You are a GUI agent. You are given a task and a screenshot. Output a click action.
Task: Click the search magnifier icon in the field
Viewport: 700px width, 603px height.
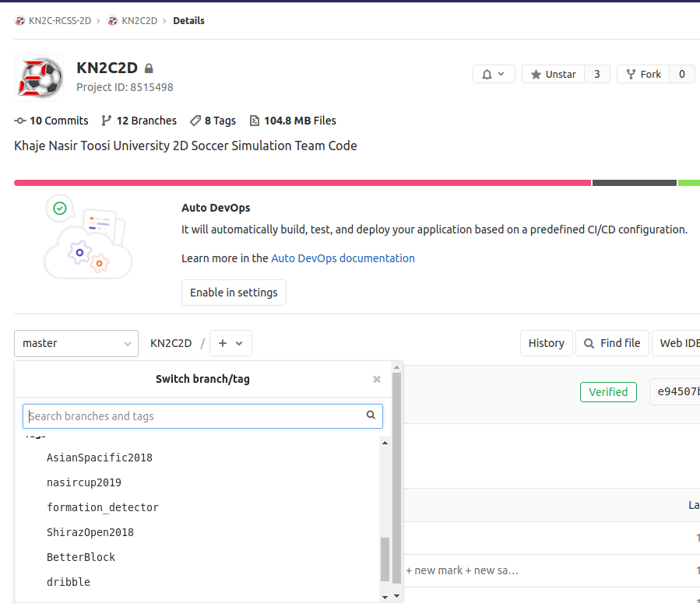pyautogui.click(x=371, y=415)
